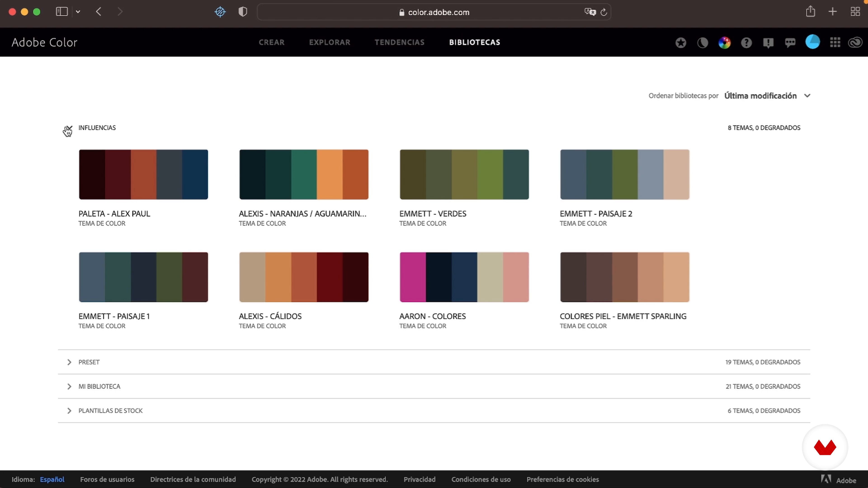The image size is (868, 488).
Task: Click the blue browser extension icon
Action: (220, 12)
